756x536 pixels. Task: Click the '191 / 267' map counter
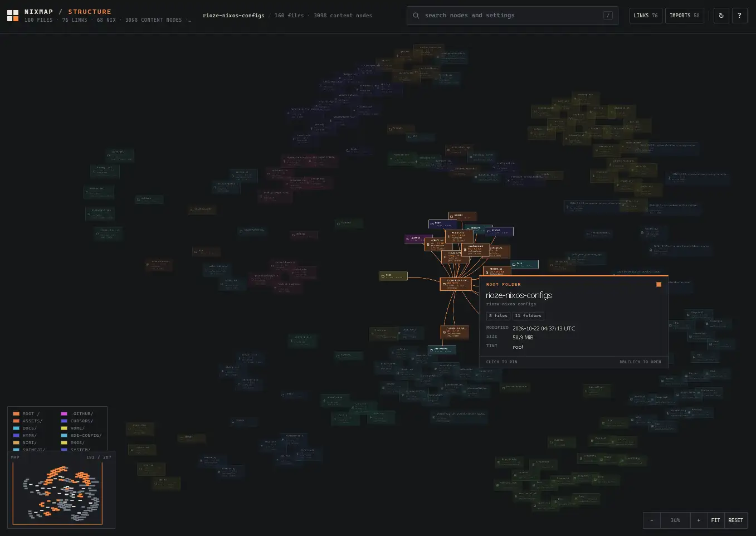99,457
